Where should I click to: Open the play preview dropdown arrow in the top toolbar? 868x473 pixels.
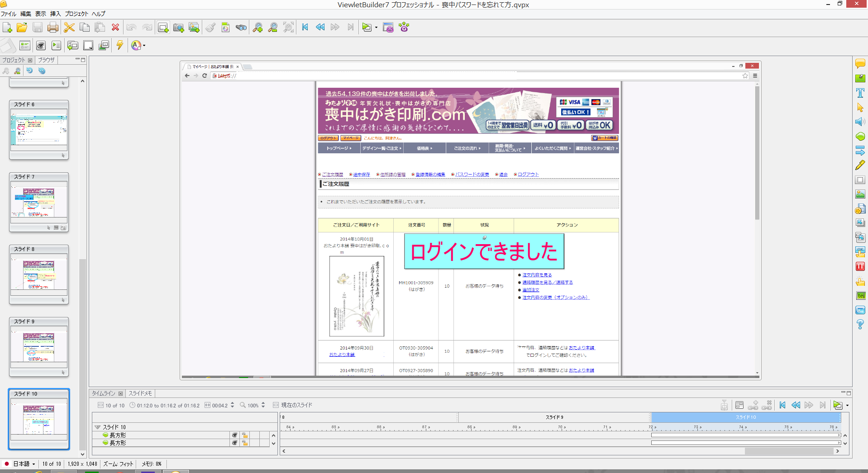coord(376,28)
